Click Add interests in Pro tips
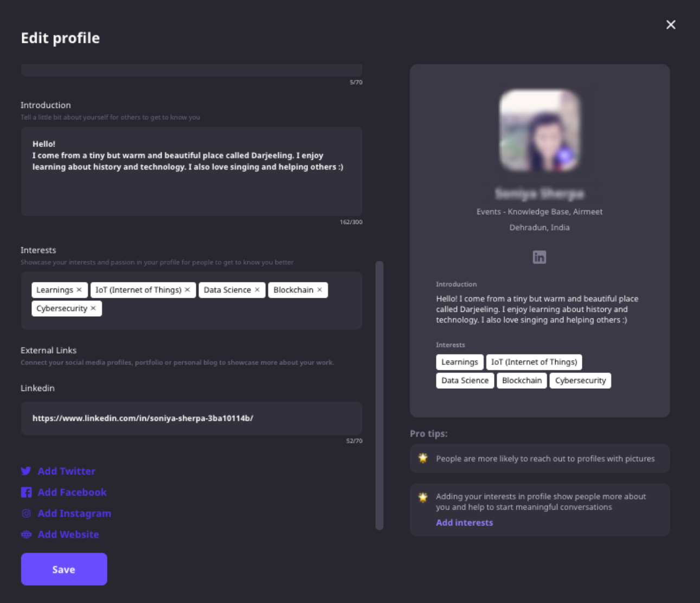Viewport: 700px width, 603px height. (x=464, y=523)
